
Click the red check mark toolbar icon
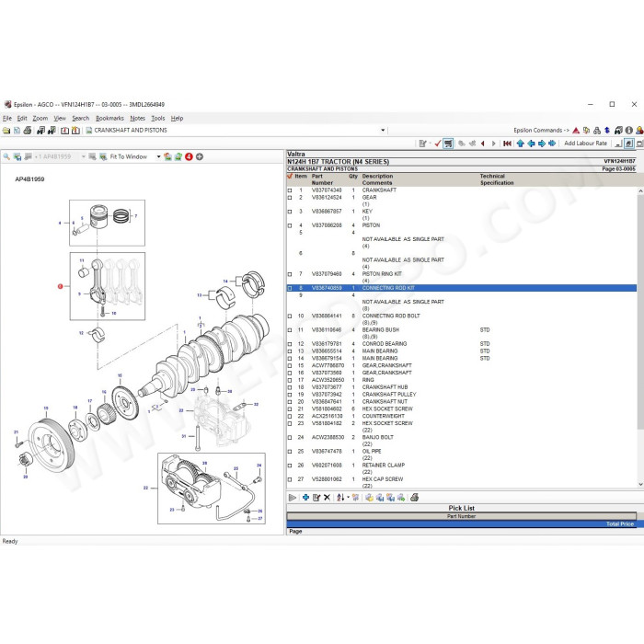tap(437, 144)
